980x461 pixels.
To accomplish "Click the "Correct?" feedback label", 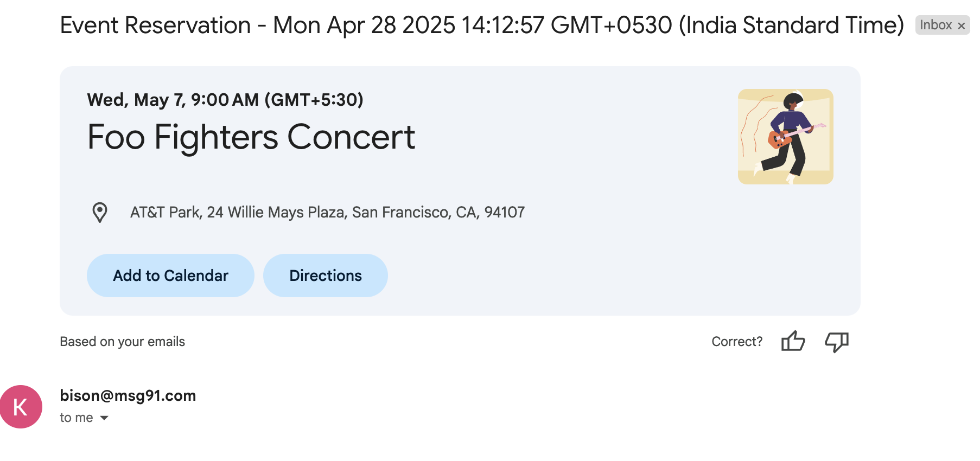I will point(736,342).
